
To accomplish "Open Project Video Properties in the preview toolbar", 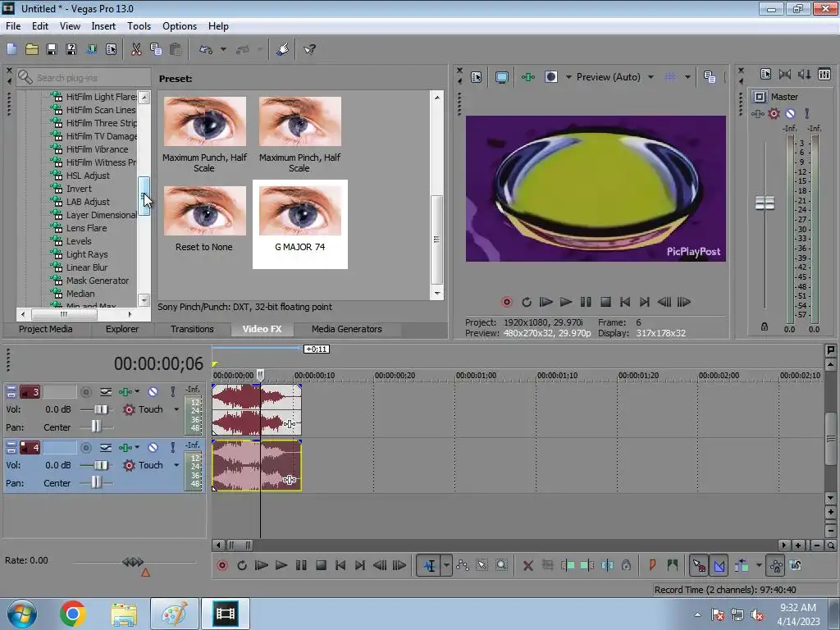I will click(x=477, y=77).
